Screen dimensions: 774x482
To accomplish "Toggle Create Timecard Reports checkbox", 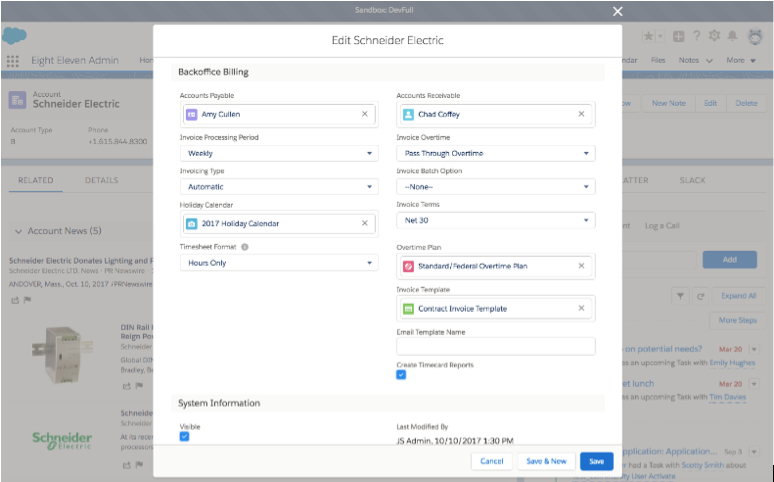I will 401,375.
